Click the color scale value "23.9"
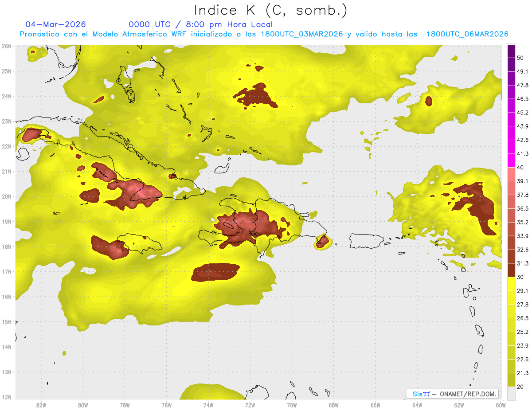This screenshot has width=532, height=411. tap(522, 346)
